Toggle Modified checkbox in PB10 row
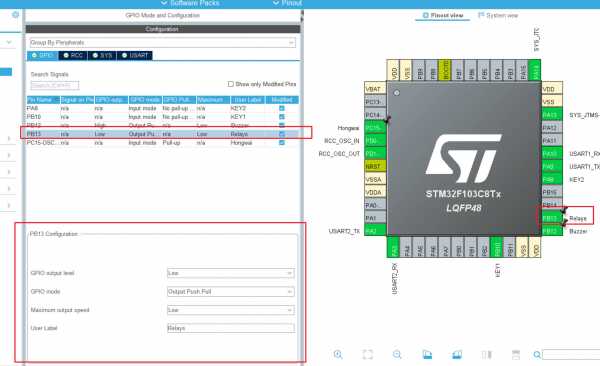 [282, 116]
